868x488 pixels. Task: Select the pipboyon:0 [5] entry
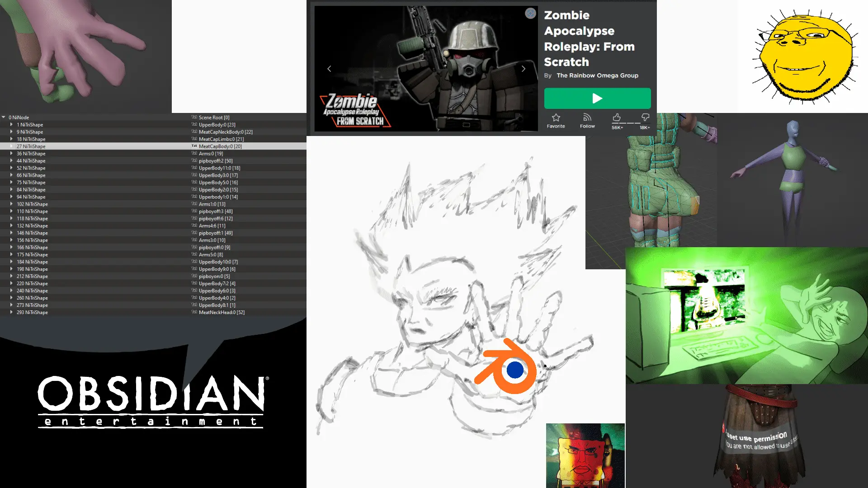214,276
